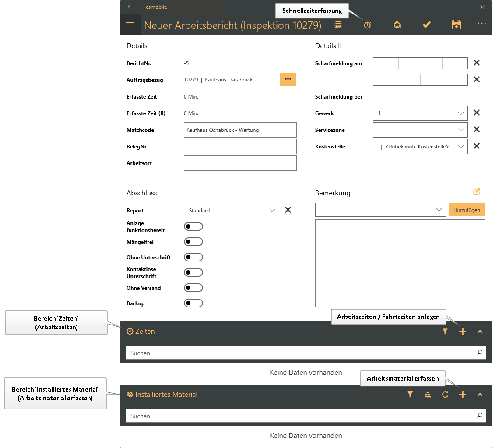The height and width of the screenshot is (448, 492).
Task: Click magnifier in Installiertes Material search
Action: coord(479,416)
